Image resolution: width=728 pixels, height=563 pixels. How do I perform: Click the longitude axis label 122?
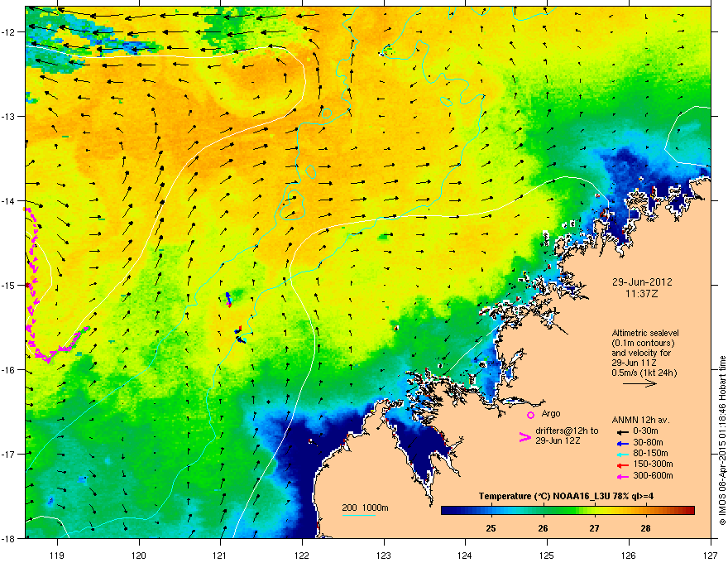coord(302,555)
